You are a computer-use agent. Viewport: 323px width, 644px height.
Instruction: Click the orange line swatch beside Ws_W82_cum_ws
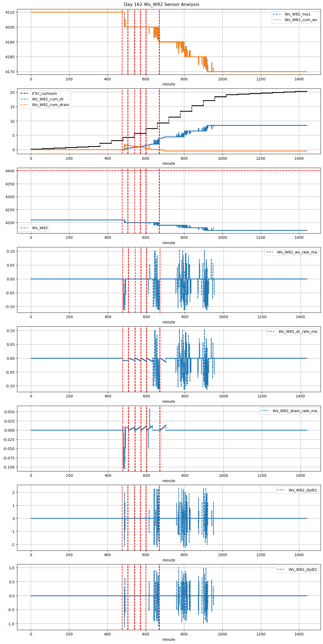[277, 20]
